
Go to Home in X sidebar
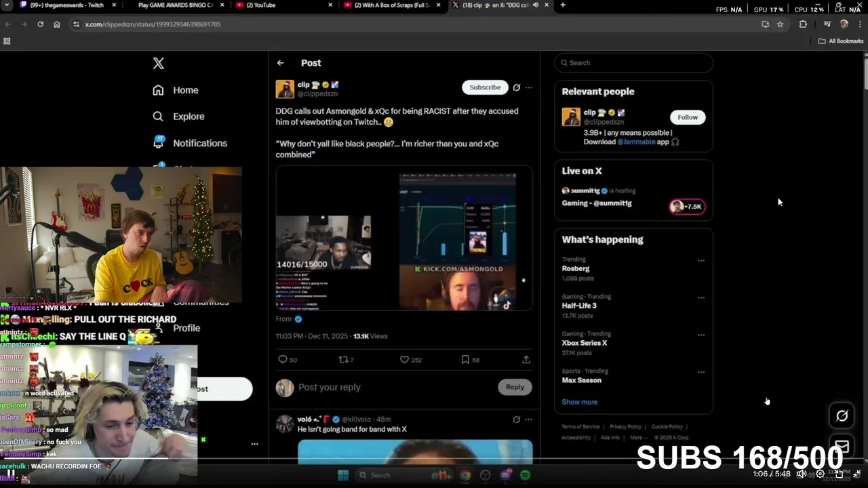(x=176, y=90)
